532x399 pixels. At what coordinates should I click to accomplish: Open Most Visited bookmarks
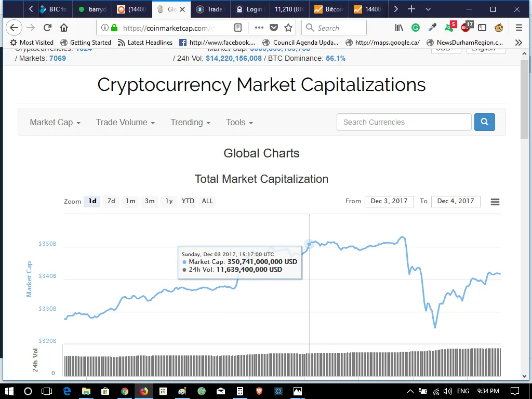pos(32,43)
